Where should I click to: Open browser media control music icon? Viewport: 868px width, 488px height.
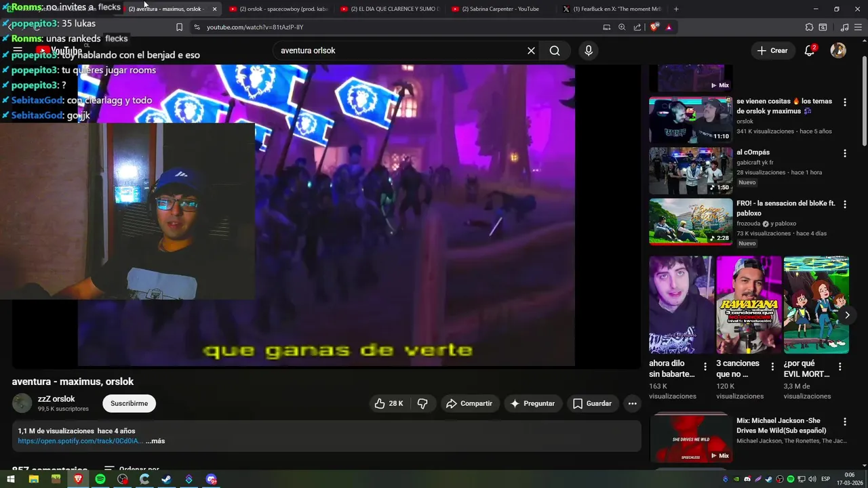[x=844, y=27]
